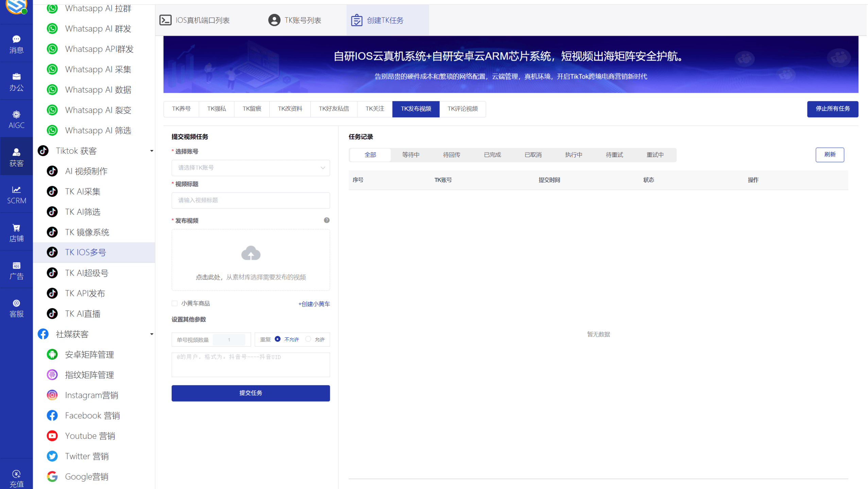868x489 pixels.
Task: Select the 允许 repeat option
Action: coord(308,339)
